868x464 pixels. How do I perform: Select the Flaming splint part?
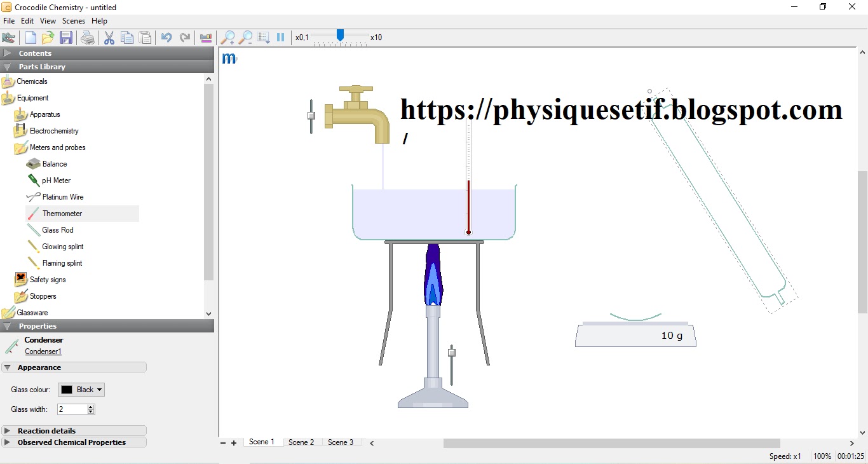pos(55,263)
